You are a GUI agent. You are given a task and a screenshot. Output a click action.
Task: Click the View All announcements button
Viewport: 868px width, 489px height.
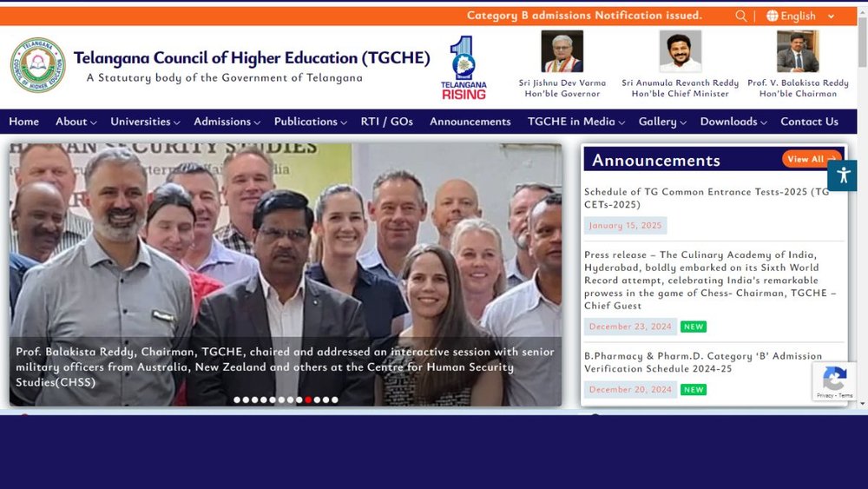click(x=812, y=159)
